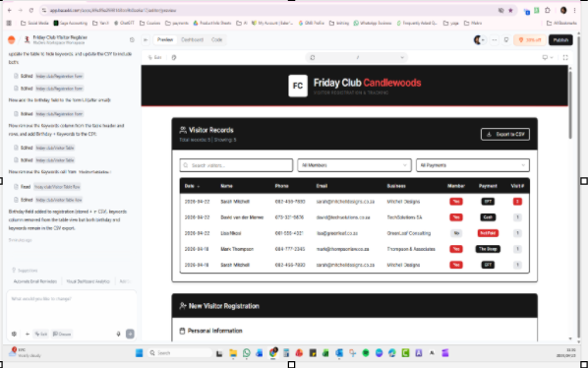This screenshot has height=368, width=588.
Task: Click GreenLeaf Consulting business cell
Action: coord(409,233)
